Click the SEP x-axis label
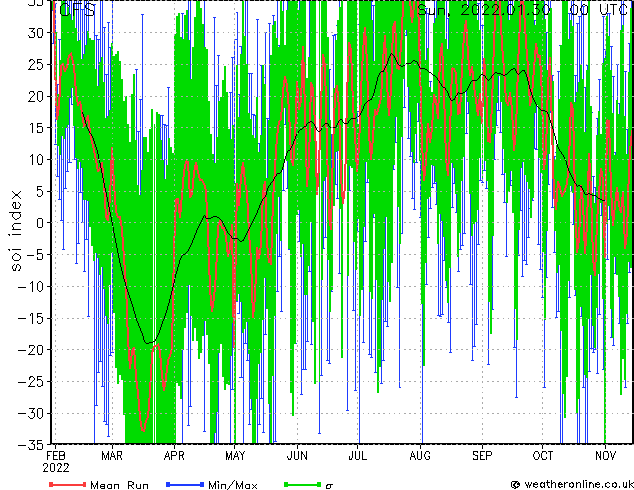Image resolution: width=634 pixels, height=490 pixels. [x=482, y=456]
